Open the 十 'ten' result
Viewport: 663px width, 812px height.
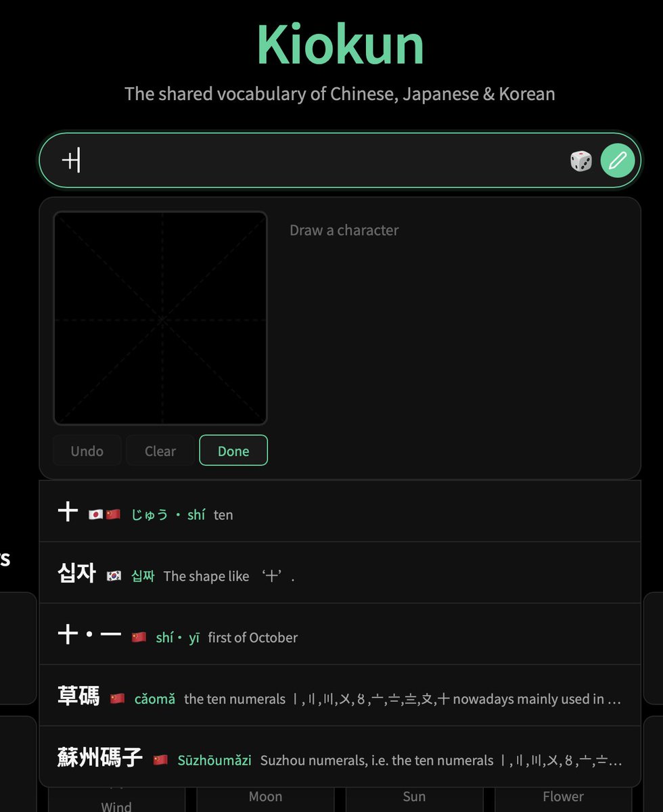pyautogui.click(x=340, y=512)
